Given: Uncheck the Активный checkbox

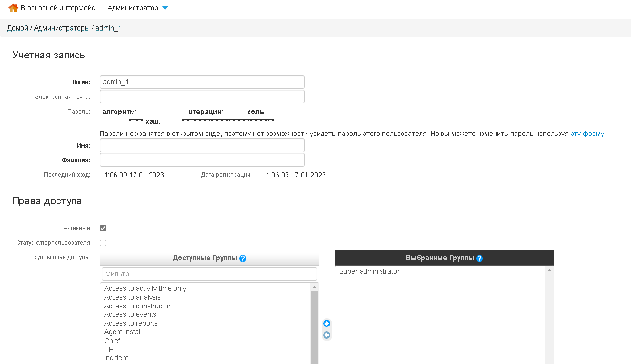Looking at the screenshot, I should pyautogui.click(x=103, y=228).
